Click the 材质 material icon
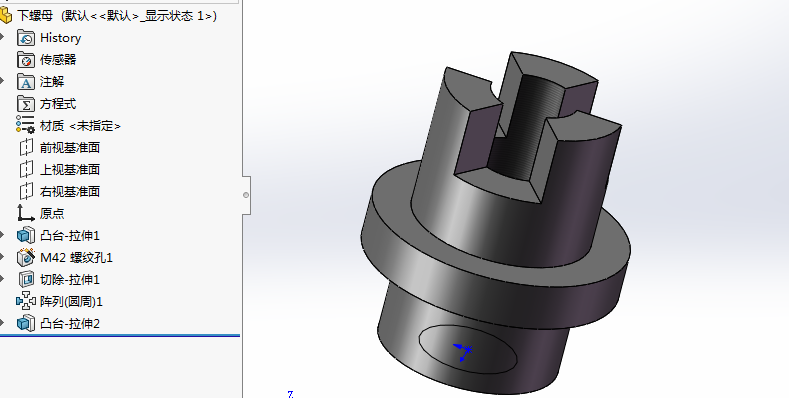789x398 pixels. (25, 125)
